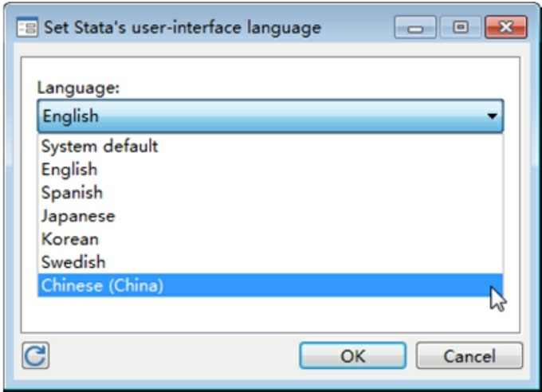Screen dimensions: 542x392
Task: Select Spanish as interface language
Action: pyautogui.click(x=270, y=193)
